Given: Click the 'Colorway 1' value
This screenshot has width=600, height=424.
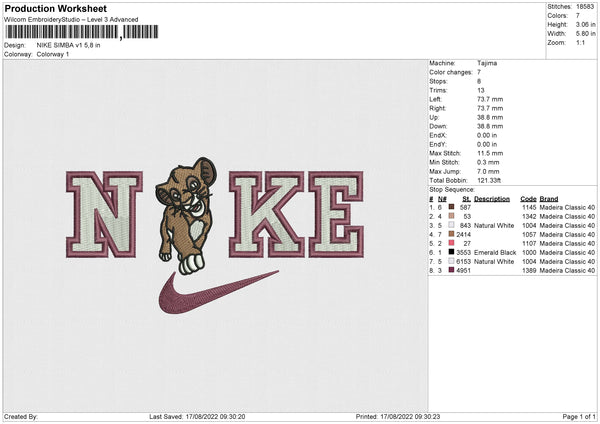Looking at the screenshot, I should (x=53, y=54).
